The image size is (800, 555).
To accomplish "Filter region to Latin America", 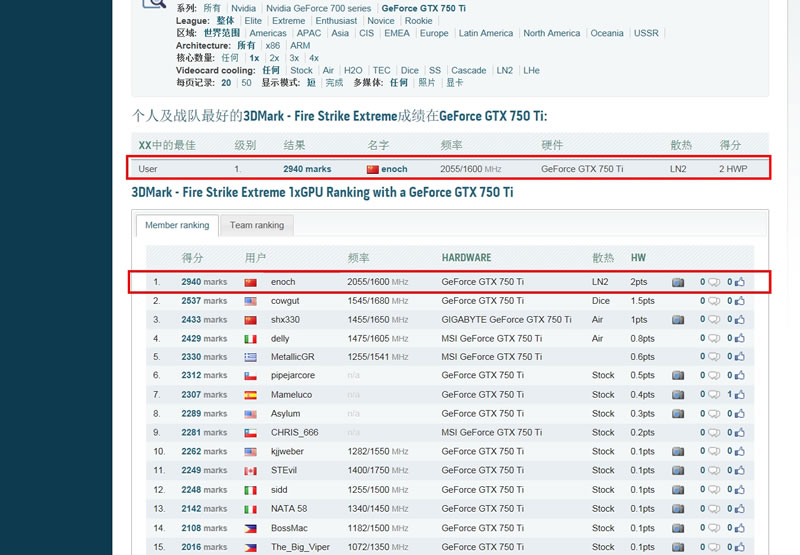I will coord(486,33).
